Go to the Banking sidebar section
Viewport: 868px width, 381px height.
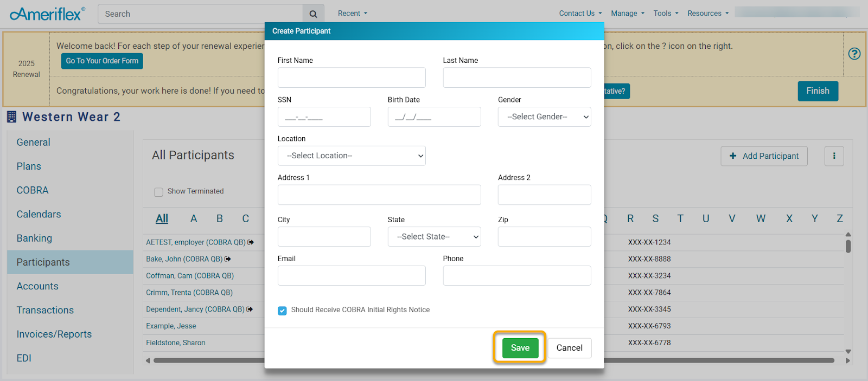pyautogui.click(x=34, y=238)
